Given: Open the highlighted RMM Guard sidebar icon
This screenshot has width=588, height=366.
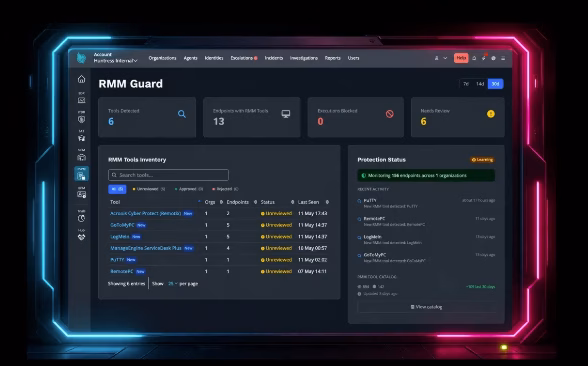Looking at the screenshot, I should tap(81, 174).
